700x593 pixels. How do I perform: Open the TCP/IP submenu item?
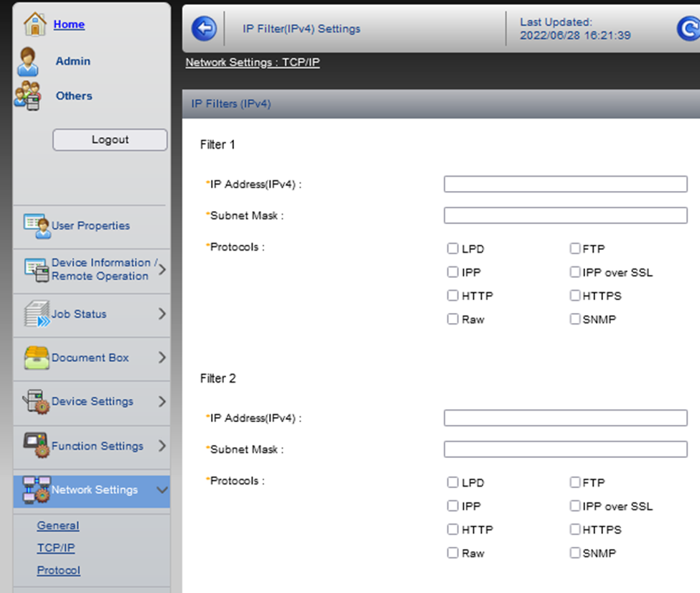pos(55,548)
